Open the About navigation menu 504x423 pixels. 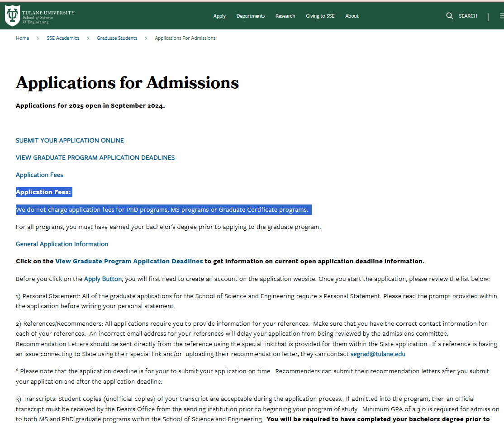coord(352,16)
